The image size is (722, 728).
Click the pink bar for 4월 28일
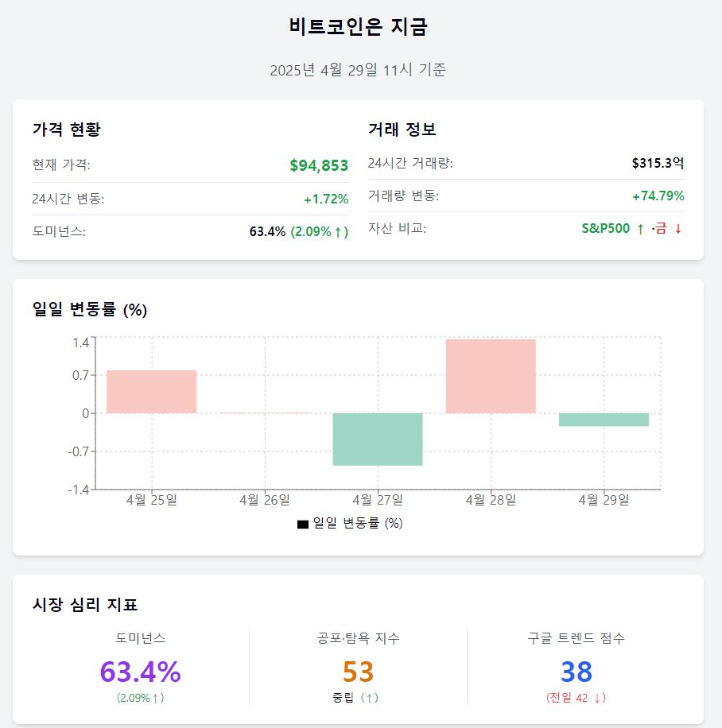click(x=491, y=376)
